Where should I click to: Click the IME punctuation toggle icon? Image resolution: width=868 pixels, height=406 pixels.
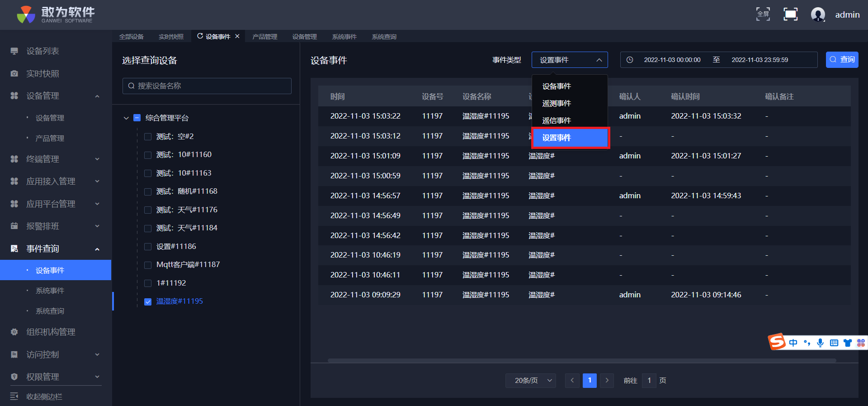(x=807, y=343)
